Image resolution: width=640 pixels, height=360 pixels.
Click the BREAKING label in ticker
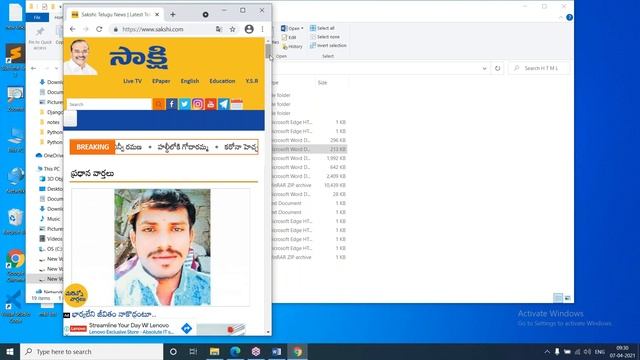tap(93, 147)
